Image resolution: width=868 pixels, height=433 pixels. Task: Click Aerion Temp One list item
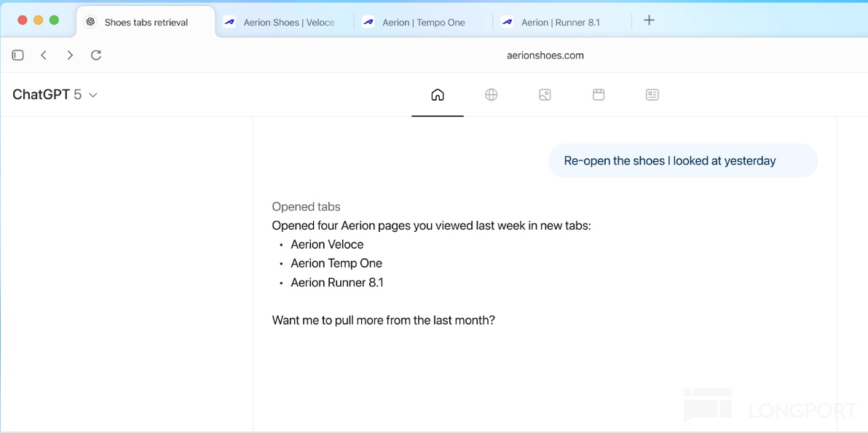point(336,264)
